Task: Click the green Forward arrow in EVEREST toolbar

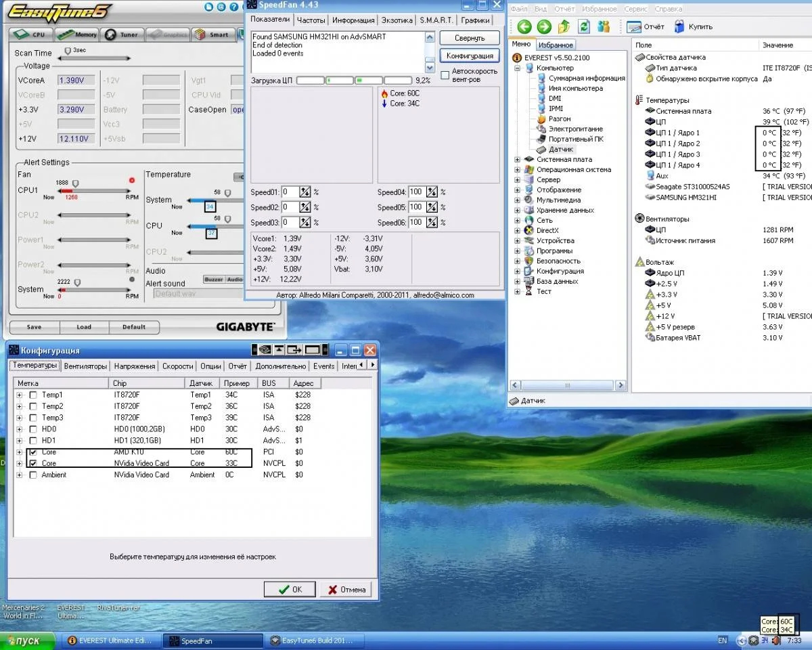Action: tap(544, 27)
